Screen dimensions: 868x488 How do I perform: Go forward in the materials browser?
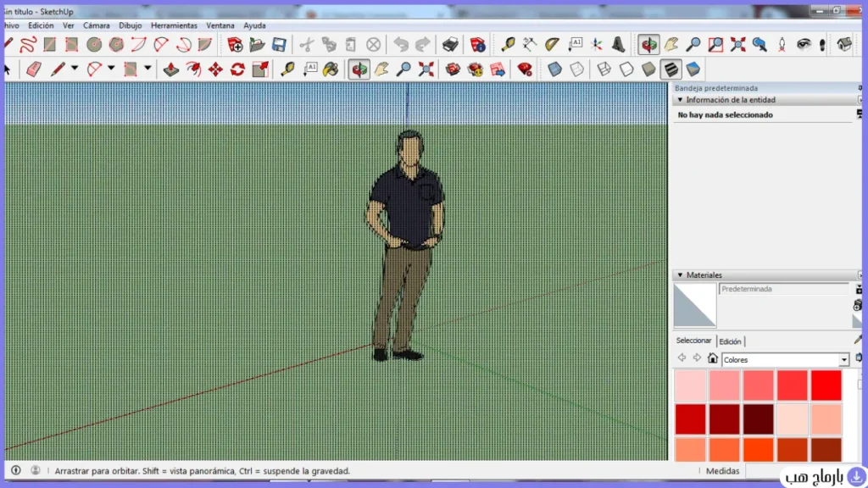(x=697, y=358)
